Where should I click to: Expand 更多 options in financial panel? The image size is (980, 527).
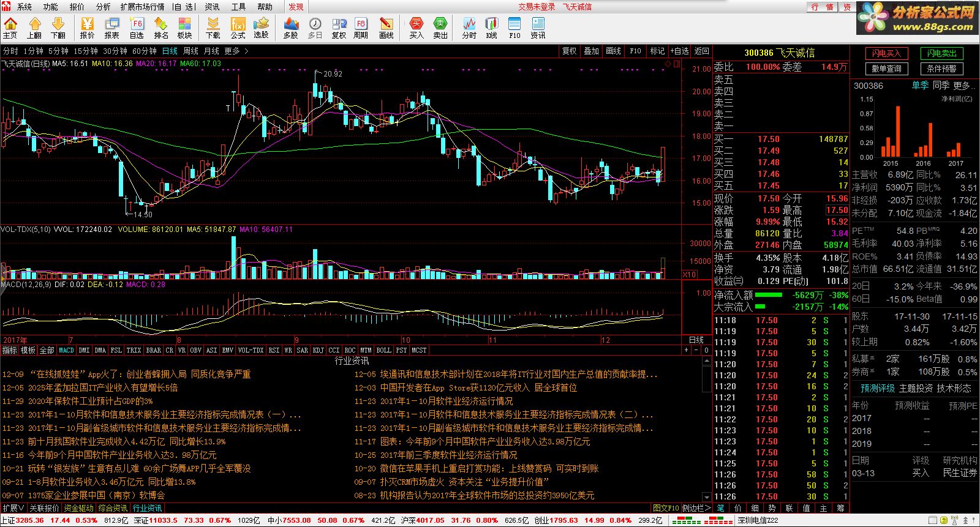963,86
